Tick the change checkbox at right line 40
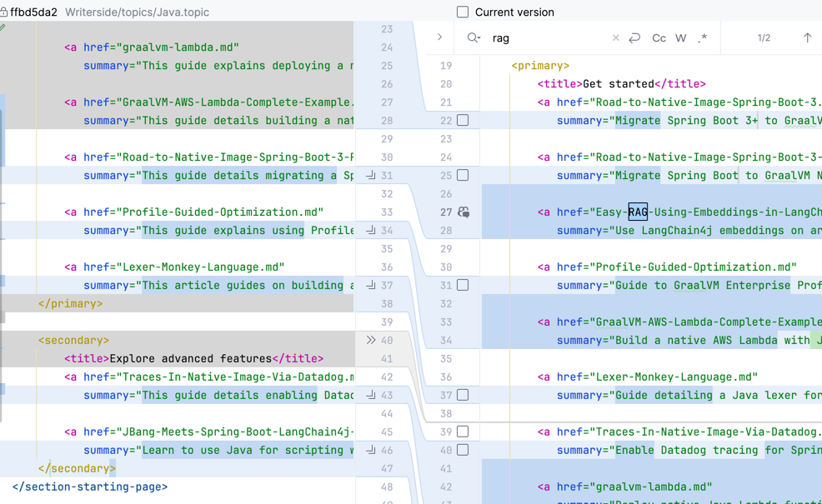 tap(463, 450)
